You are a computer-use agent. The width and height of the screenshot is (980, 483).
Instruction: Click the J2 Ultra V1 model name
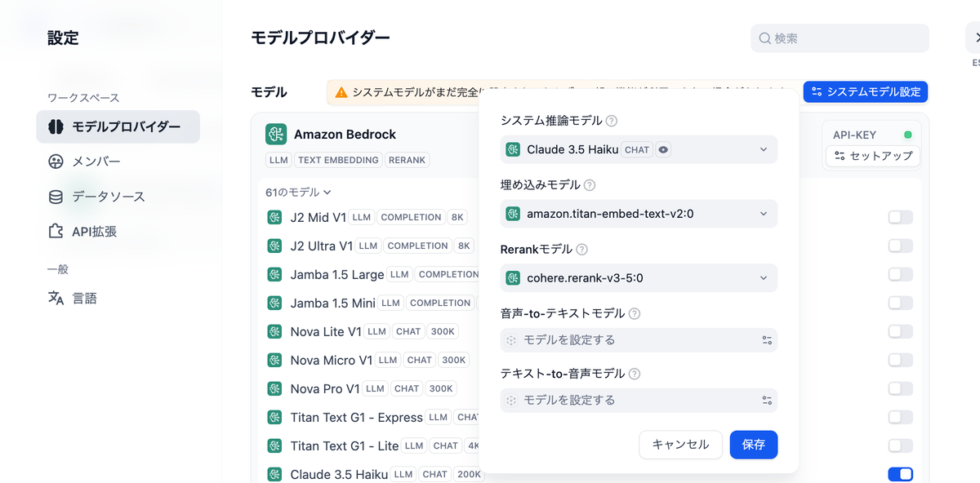[322, 246]
